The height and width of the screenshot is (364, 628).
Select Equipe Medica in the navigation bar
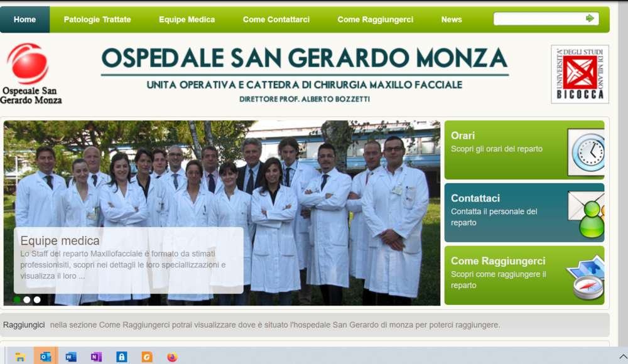point(187,19)
